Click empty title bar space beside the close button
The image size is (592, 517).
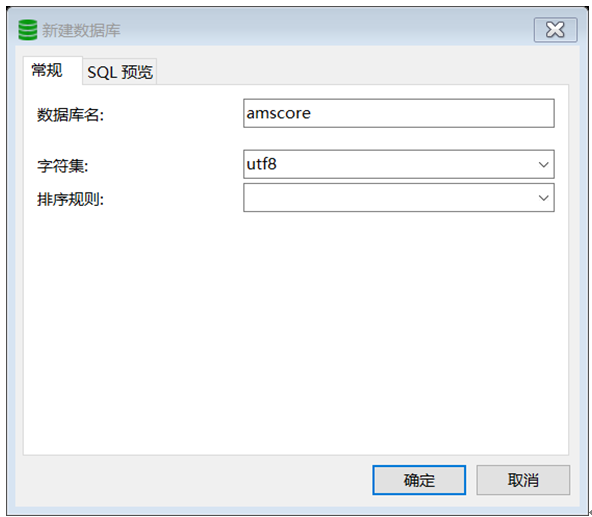click(325, 29)
